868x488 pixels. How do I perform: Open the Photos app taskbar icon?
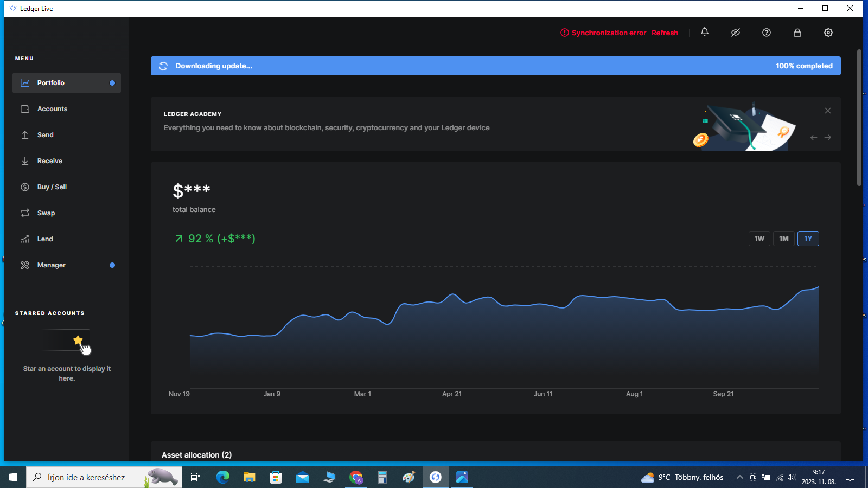(x=462, y=477)
